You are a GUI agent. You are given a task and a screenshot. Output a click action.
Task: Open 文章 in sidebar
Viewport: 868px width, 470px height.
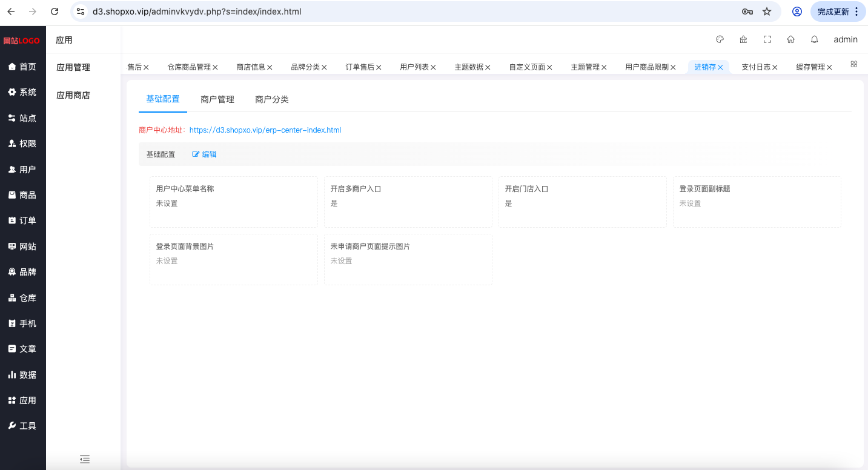point(23,349)
